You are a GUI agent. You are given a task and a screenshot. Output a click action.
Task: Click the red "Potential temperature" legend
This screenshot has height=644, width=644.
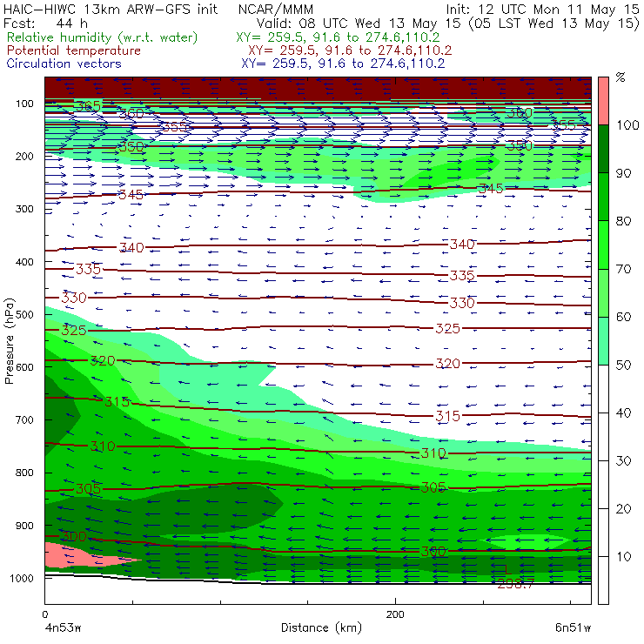(x=73, y=50)
